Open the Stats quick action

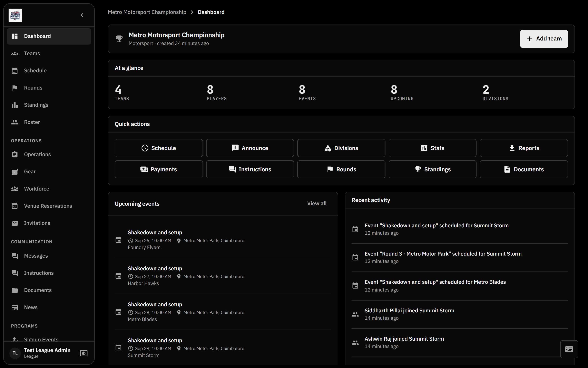pos(432,148)
